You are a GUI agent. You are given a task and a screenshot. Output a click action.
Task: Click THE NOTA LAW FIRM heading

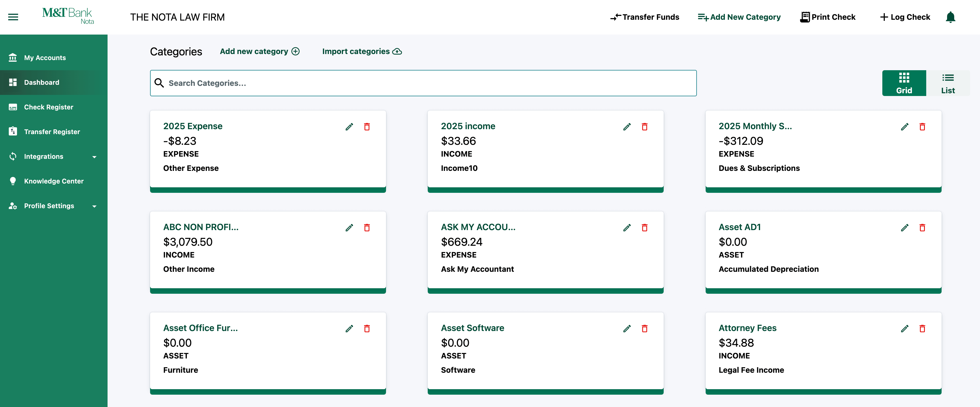tap(177, 17)
